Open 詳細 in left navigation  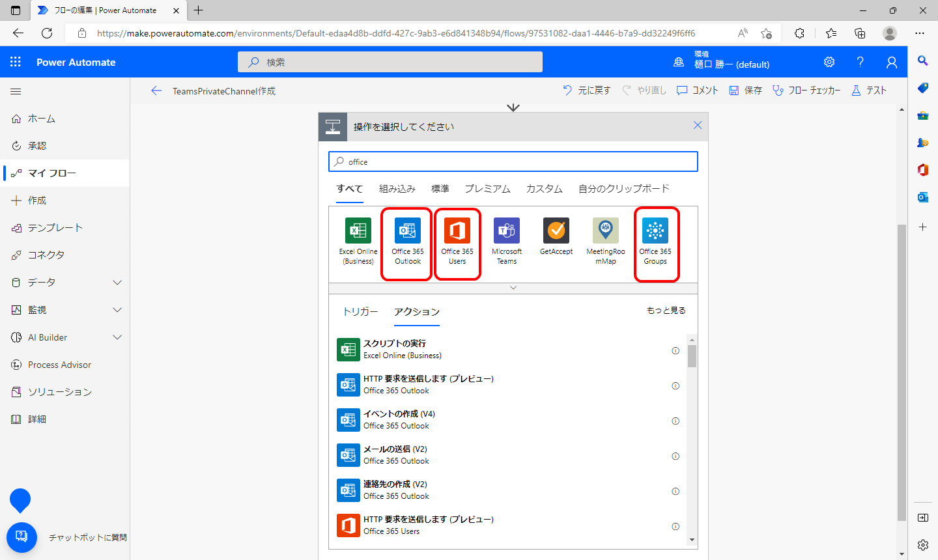click(64, 419)
